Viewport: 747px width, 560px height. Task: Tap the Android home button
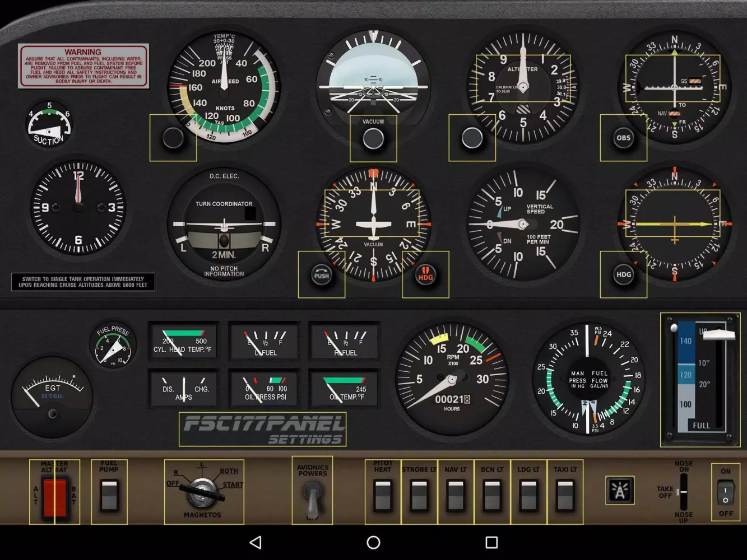(373, 542)
